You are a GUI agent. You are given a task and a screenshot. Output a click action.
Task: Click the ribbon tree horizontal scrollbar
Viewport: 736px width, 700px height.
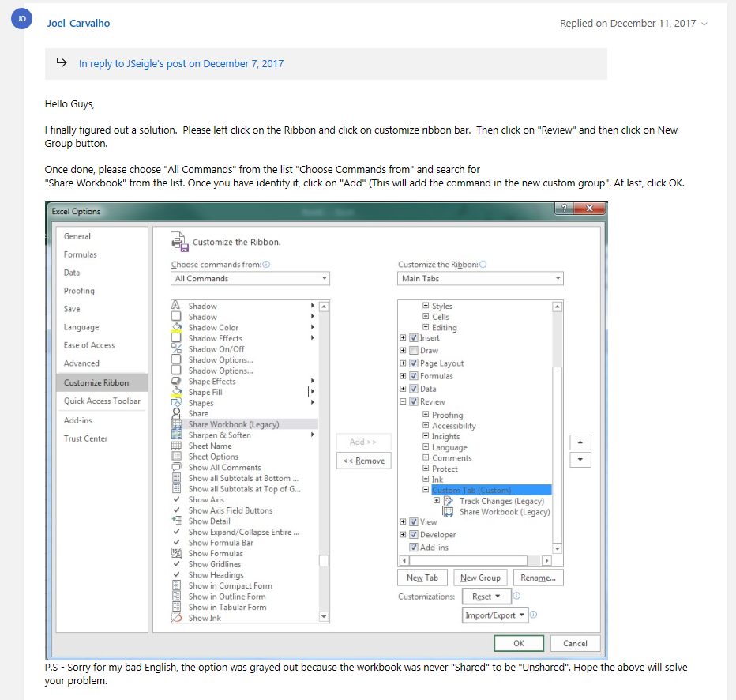pyautogui.click(x=475, y=561)
